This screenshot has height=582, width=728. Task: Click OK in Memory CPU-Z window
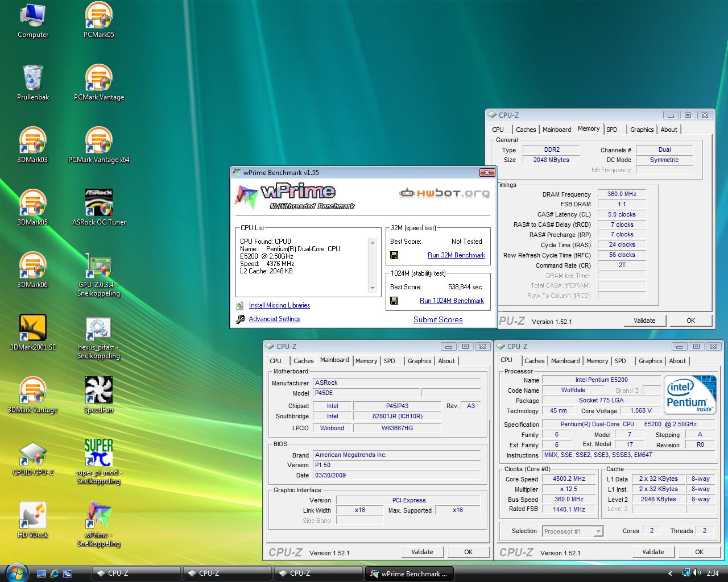point(690,321)
